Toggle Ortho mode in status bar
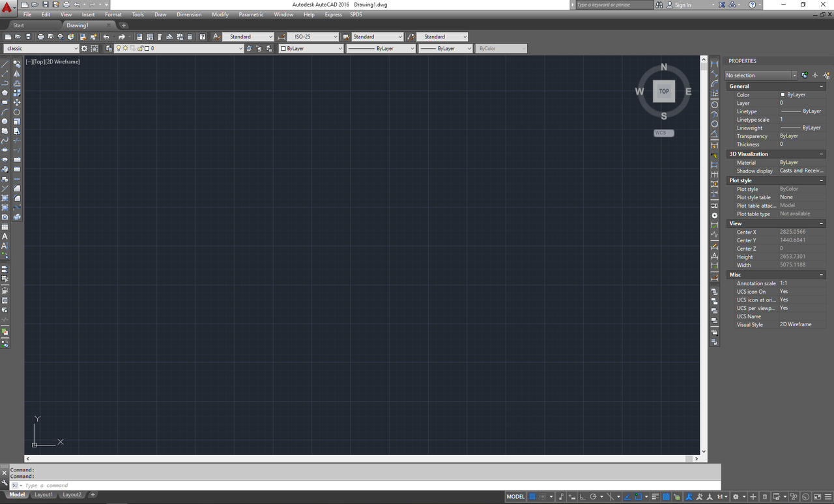834x504 pixels. 582,496
